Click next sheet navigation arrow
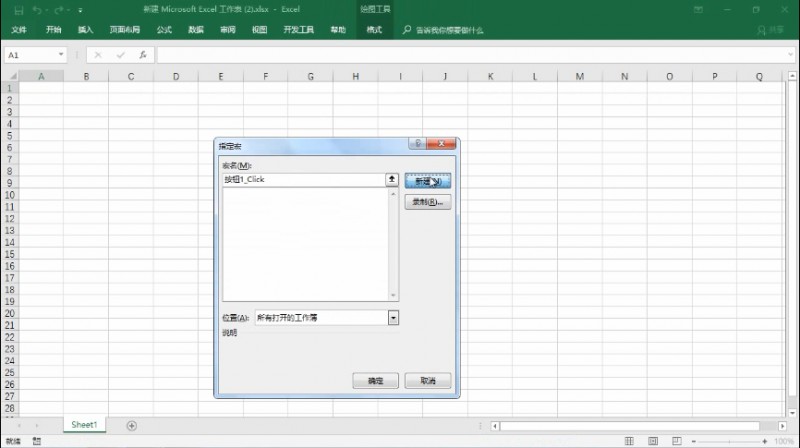Viewport: 800px width, 448px height. coord(37,425)
